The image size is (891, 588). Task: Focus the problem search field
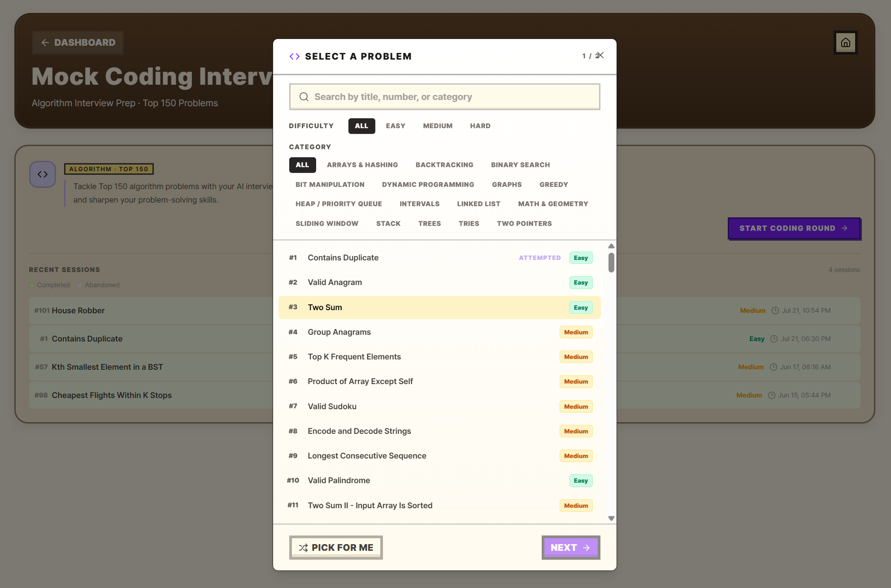click(x=444, y=97)
